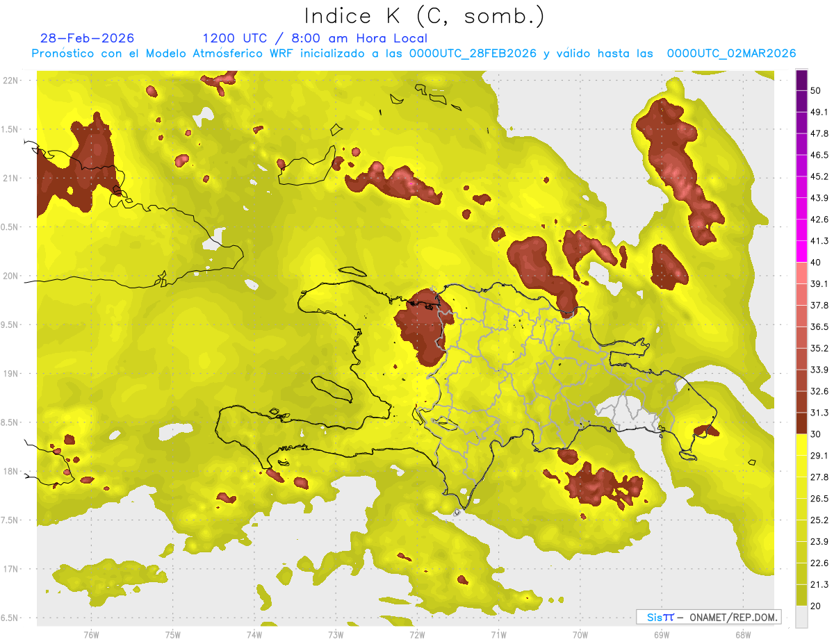This screenshot has height=644, width=834.
Task: Click the latitude label '22N'
Action: pos(10,80)
